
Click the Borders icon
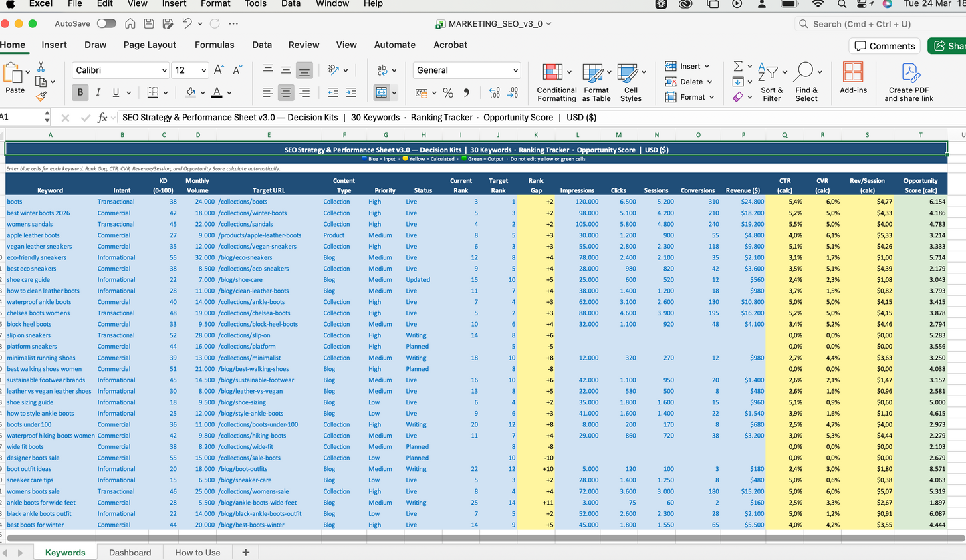[x=152, y=92]
